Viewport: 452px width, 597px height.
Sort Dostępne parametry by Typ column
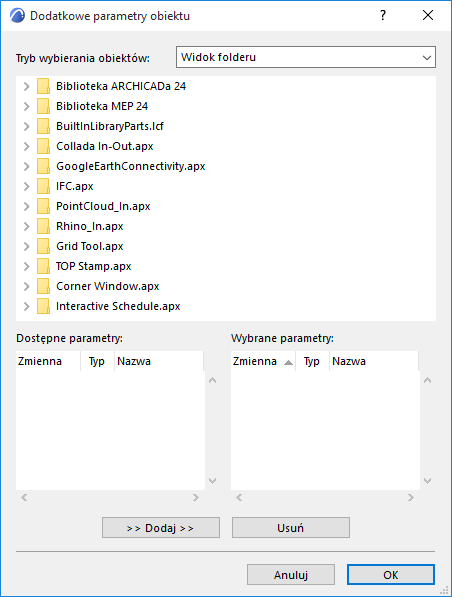97,361
